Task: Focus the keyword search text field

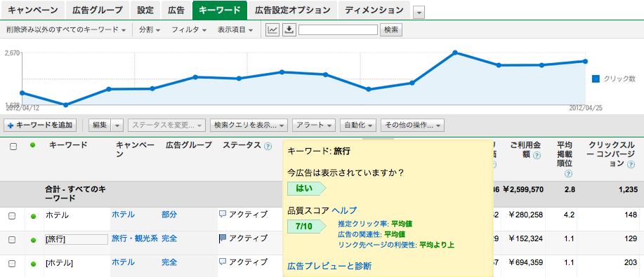Action: tap(338, 29)
